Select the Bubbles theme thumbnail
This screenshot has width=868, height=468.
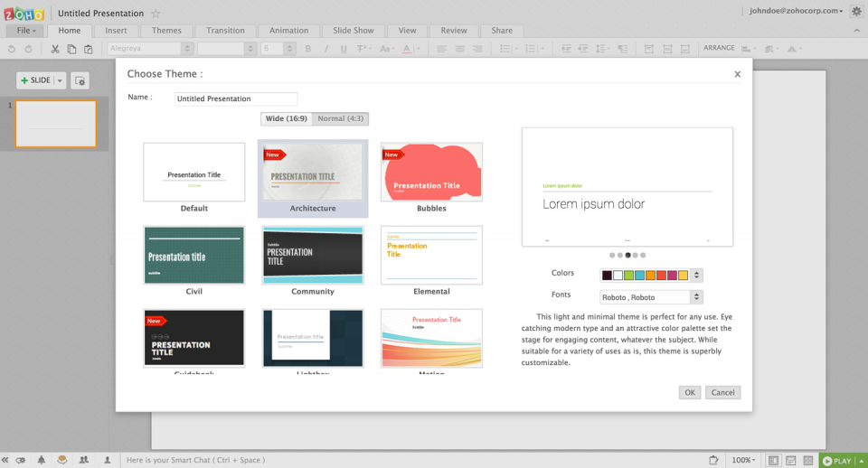431,172
